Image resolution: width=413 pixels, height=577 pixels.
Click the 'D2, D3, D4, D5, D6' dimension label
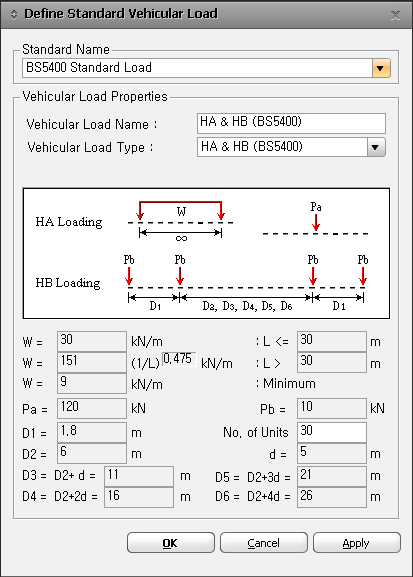(x=247, y=306)
